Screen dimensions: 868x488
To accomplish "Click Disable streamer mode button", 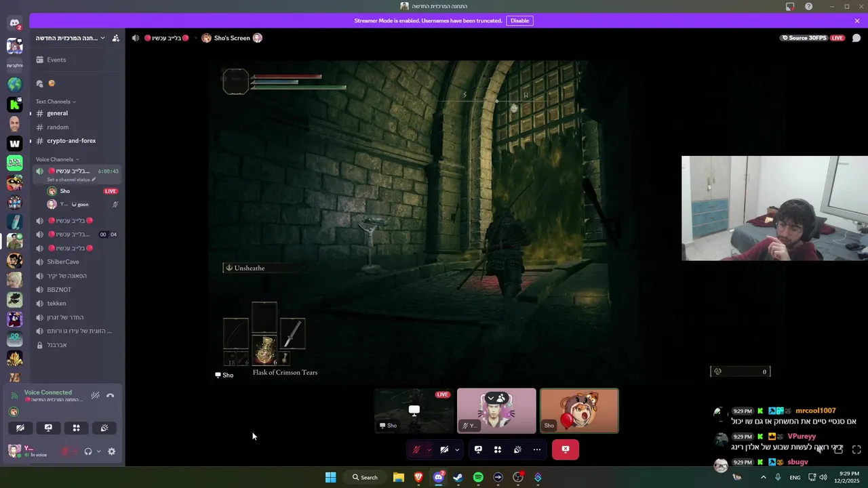I will 519,20.
